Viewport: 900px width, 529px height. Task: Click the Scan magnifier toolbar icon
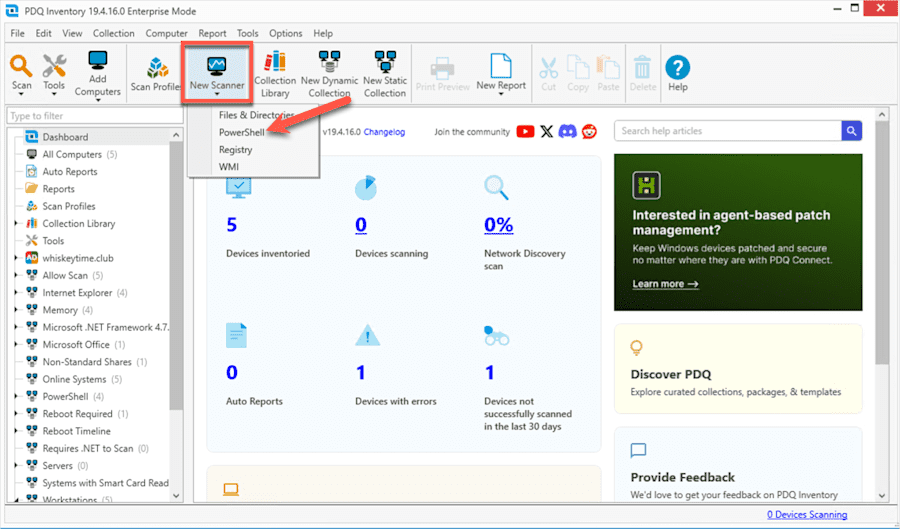click(x=21, y=67)
